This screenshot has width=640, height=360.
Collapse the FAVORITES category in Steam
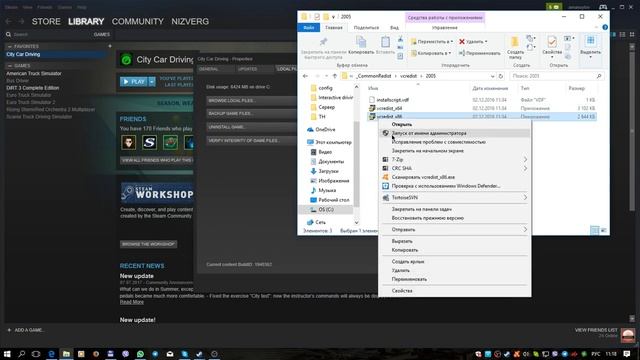tap(10, 47)
